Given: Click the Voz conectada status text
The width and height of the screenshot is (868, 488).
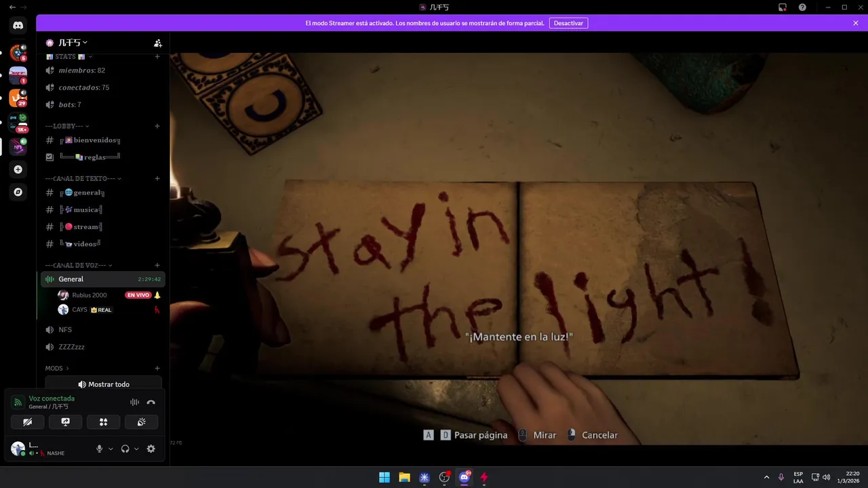Looking at the screenshot, I should (52, 399).
